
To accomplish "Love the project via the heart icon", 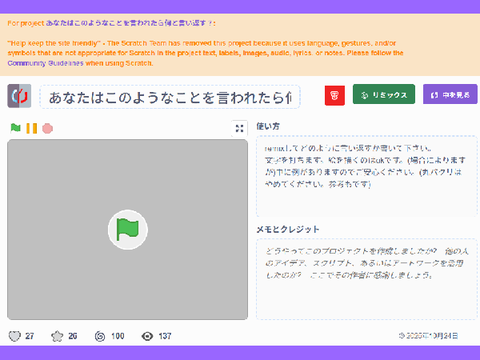I will pos(14,336).
